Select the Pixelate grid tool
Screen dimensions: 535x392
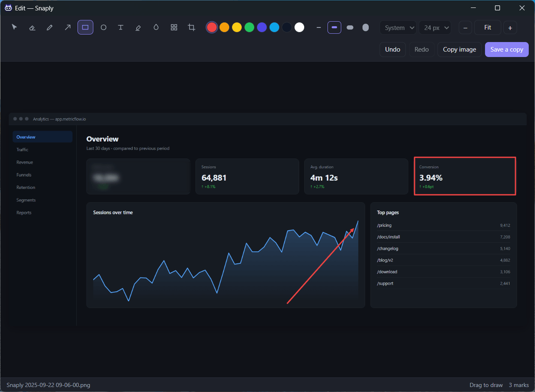click(174, 27)
